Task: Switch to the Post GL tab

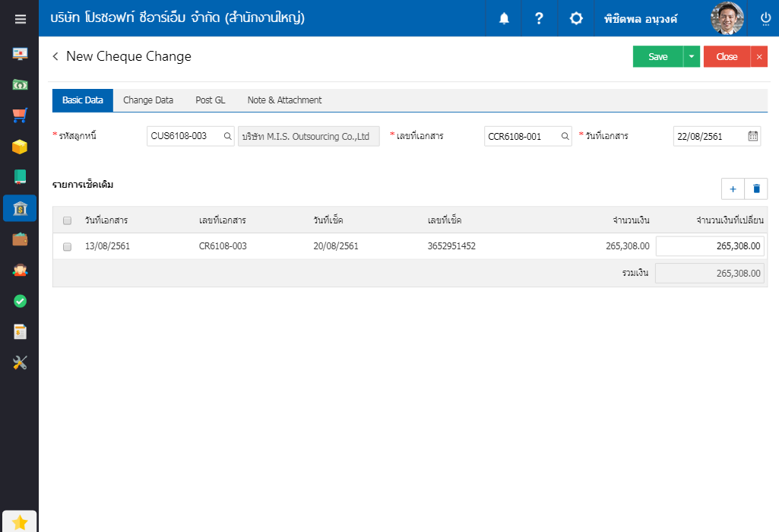Action: click(x=211, y=100)
